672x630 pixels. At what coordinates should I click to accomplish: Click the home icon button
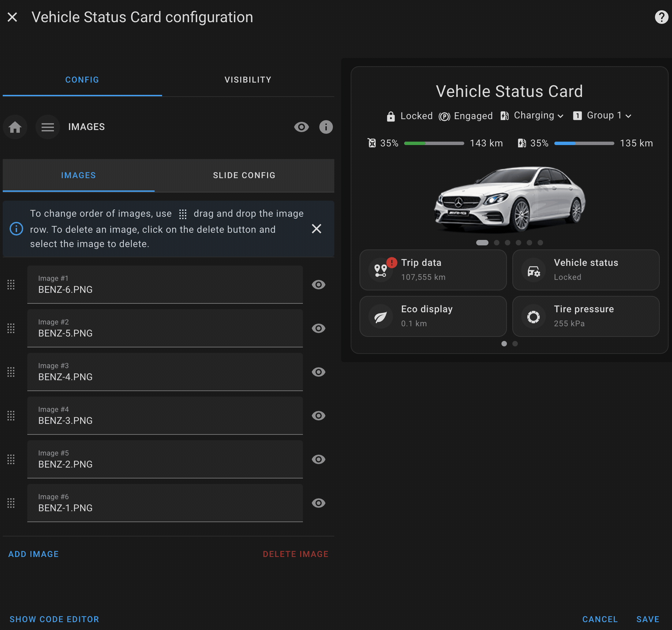15,127
